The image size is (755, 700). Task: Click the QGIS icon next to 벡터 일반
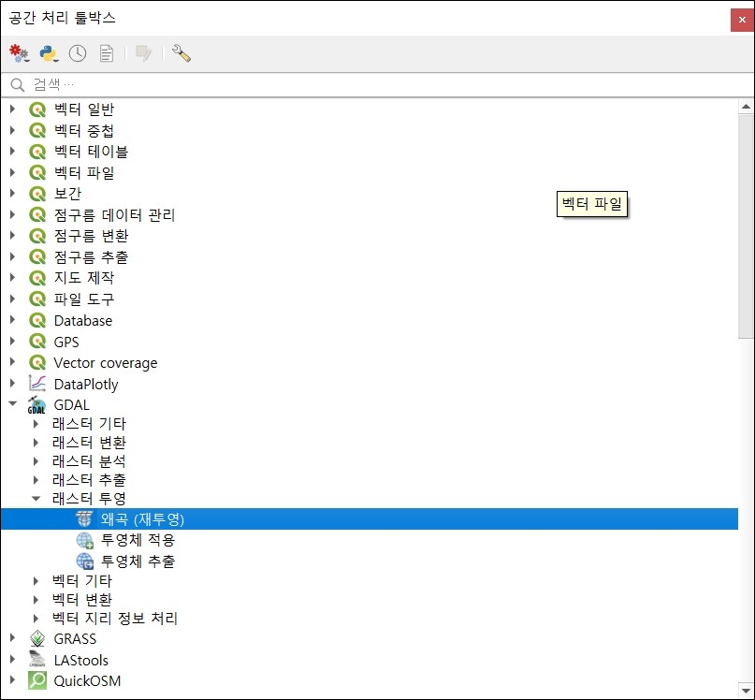(x=37, y=109)
